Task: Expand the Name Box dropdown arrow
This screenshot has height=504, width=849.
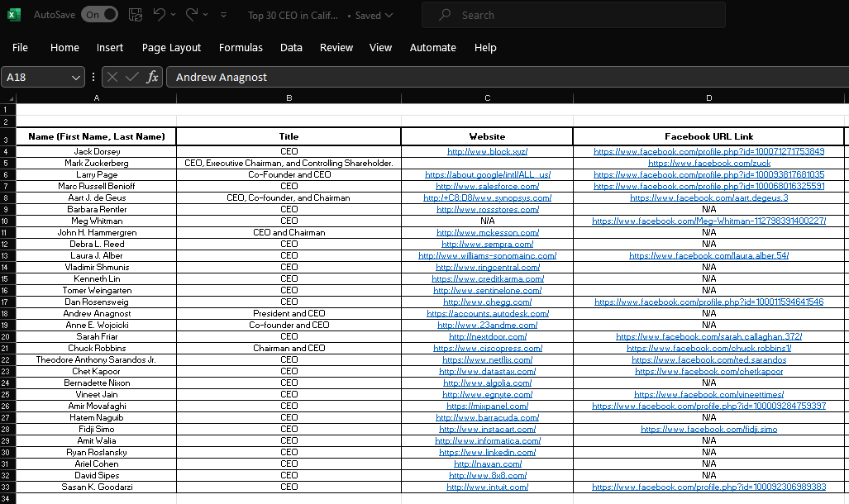Action: [x=76, y=78]
